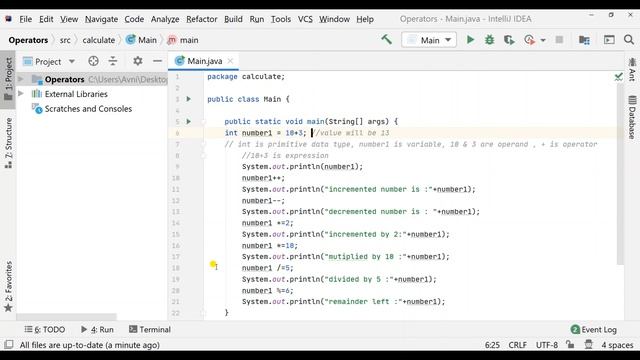Click the Profiler run icon
This screenshot has height=360, width=640.
tap(529, 40)
